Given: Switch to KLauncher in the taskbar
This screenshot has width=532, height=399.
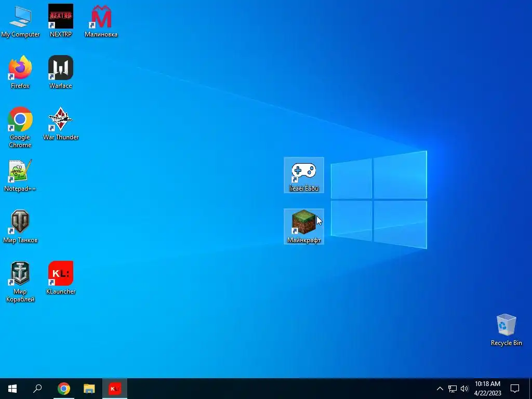Looking at the screenshot, I should point(115,389).
